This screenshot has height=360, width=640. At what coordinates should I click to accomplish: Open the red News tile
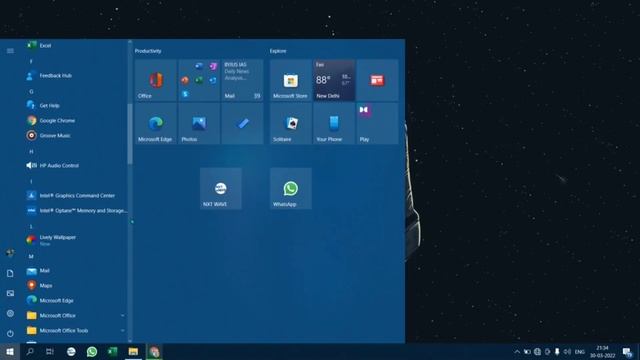(377, 80)
